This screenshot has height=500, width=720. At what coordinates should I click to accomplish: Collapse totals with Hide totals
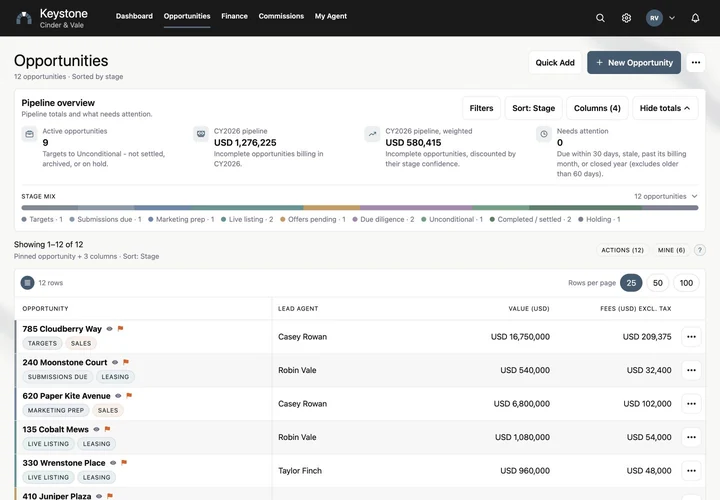[665, 108]
